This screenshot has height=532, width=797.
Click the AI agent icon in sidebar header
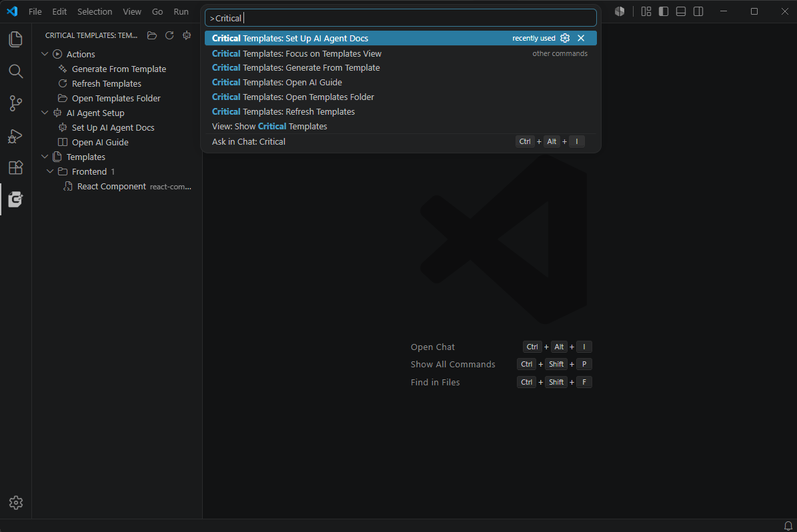tap(187, 35)
